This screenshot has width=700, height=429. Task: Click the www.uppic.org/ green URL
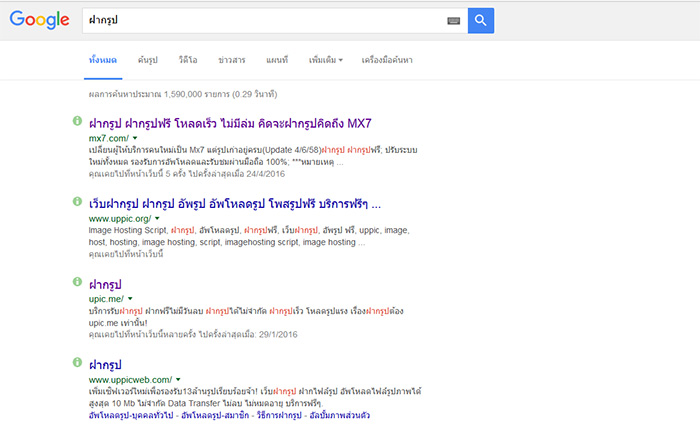pyautogui.click(x=120, y=219)
